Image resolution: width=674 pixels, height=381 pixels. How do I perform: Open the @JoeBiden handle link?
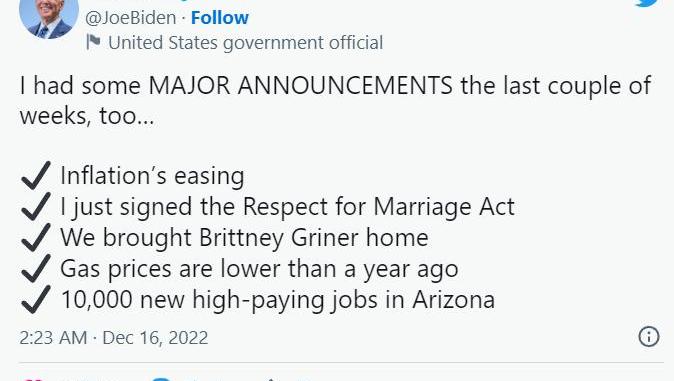(x=131, y=18)
